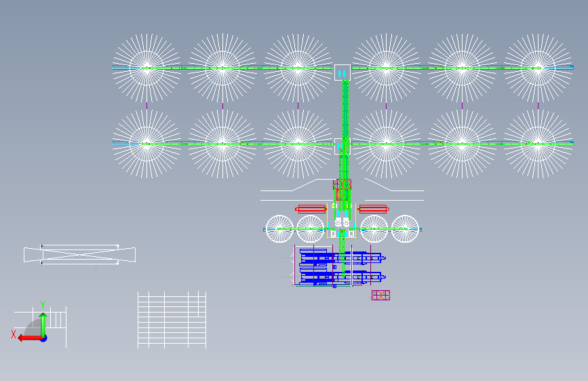This screenshot has height=381, width=588.
Task: Pick the upper blue machine assembly
Action: pos(342,257)
